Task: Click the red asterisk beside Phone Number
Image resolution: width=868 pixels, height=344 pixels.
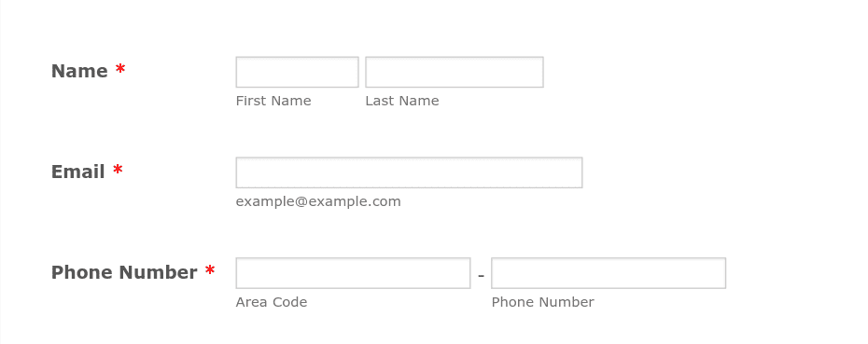Action: (210, 270)
